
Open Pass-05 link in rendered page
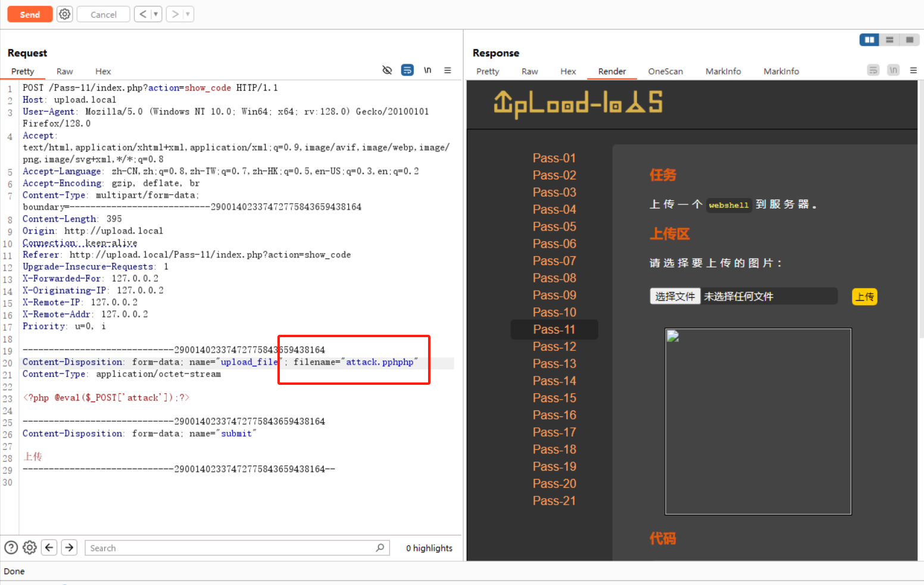(x=554, y=226)
